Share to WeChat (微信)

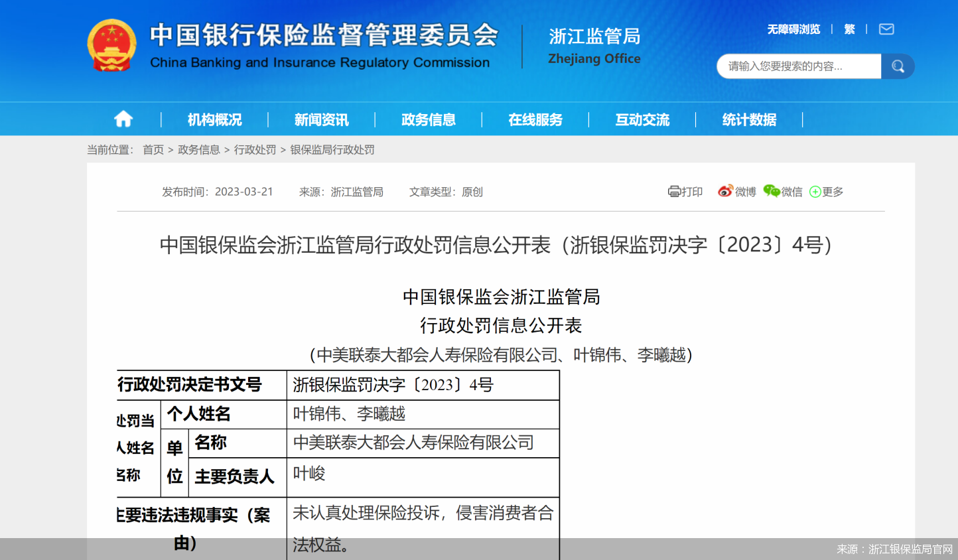click(783, 192)
